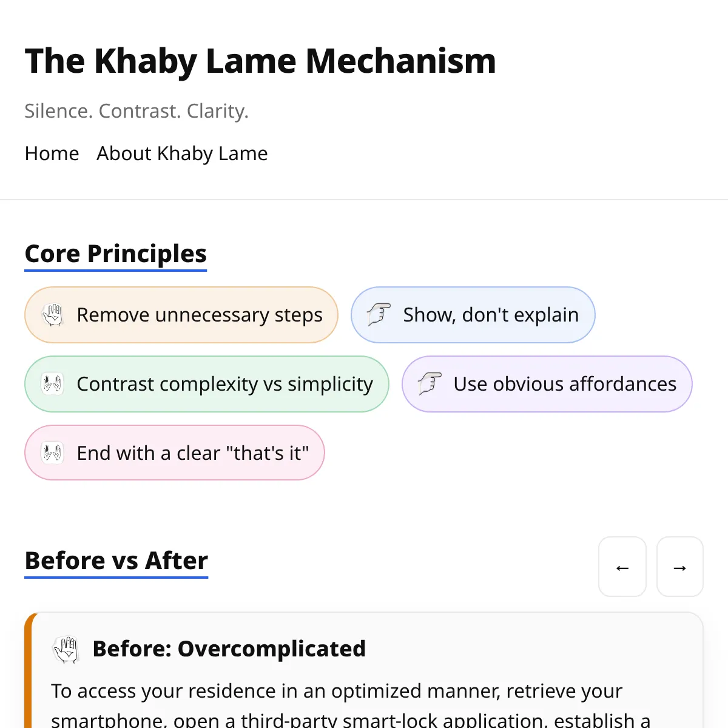Open the About Khaby Lame page
The height and width of the screenshot is (728, 728).
coord(182,153)
